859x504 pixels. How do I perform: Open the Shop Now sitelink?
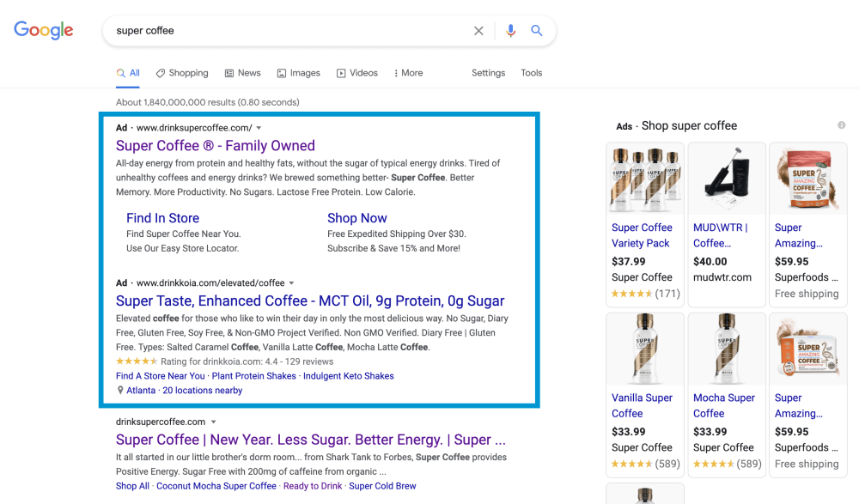(357, 218)
